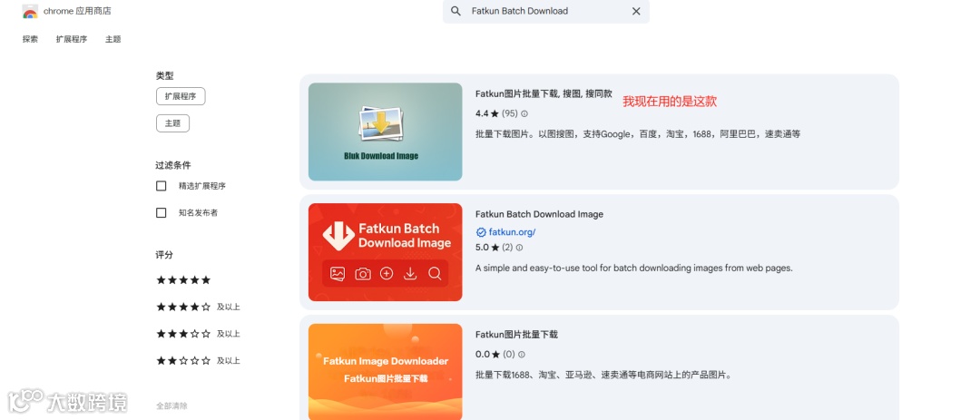The image size is (980, 420).
Task: Click info icon next to 0.0 rating
Action: pyautogui.click(x=521, y=355)
